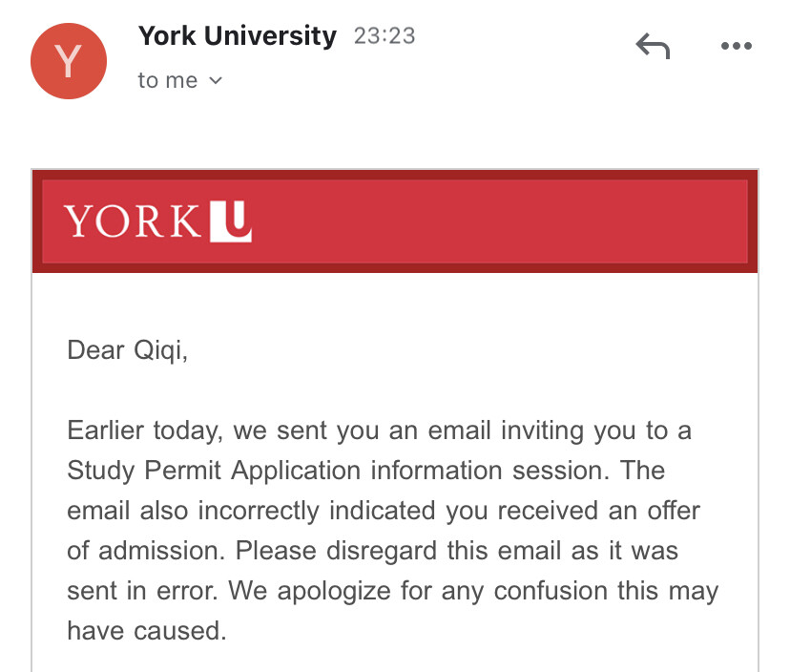
Task: Click the empty red banner area right of logo
Action: pos(496,221)
